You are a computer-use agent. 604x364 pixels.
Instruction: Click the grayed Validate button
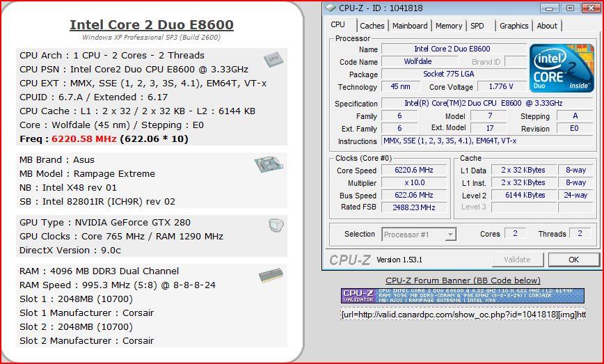[x=517, y=260]
